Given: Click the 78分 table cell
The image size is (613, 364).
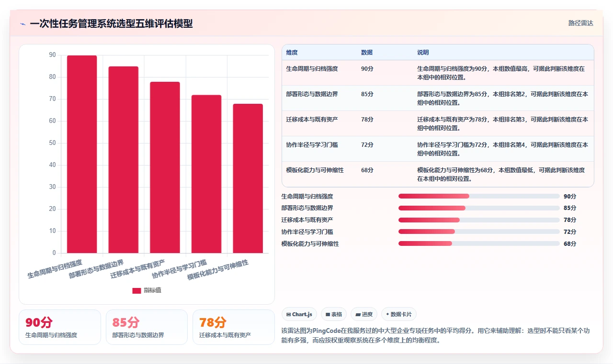Looking at the screenshot, I should coord(385,123).
